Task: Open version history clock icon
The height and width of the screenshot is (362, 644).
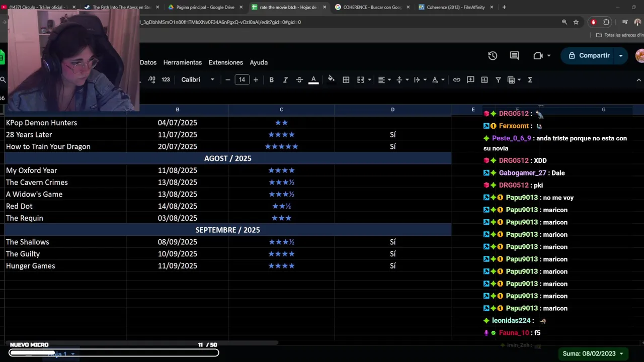Action: click(493, 56)
